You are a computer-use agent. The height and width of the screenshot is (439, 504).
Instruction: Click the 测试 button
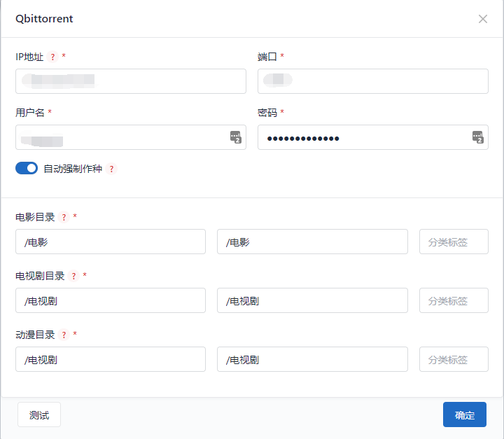click(39, 414)
